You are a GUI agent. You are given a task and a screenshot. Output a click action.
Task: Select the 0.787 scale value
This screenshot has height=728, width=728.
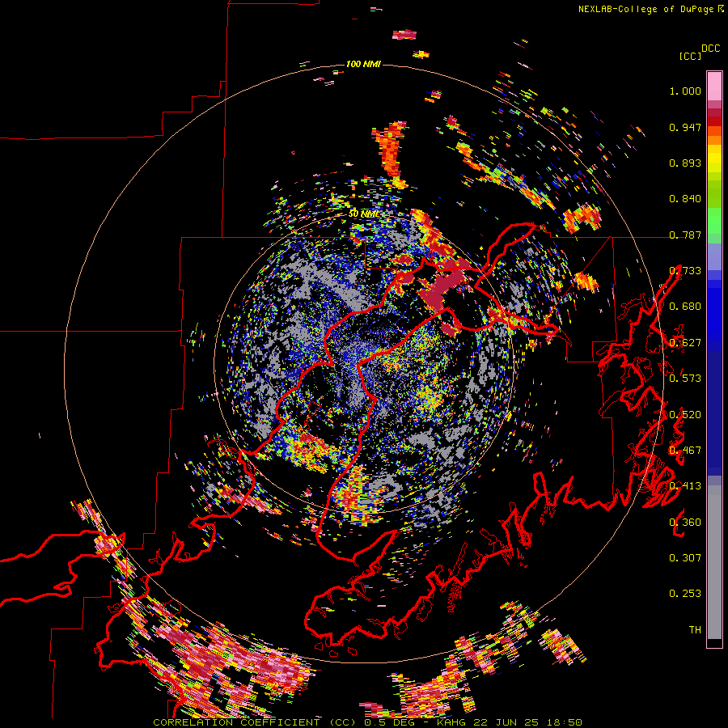pos(685,235)
